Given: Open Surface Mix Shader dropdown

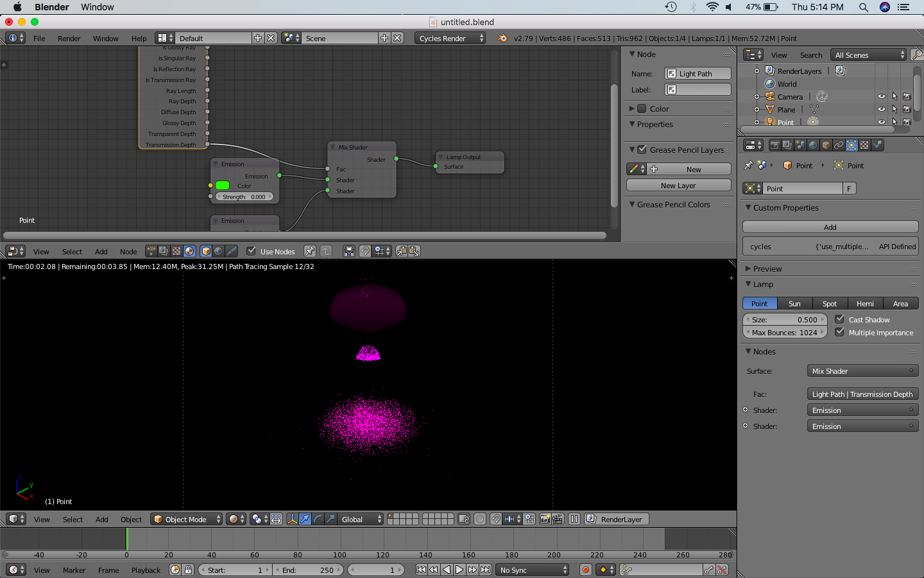Looking at the screenshot, I should (x=862, y=371).
